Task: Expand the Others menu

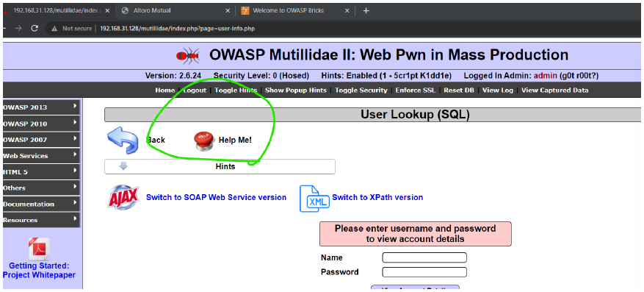Action: click(x=41, y=188)
